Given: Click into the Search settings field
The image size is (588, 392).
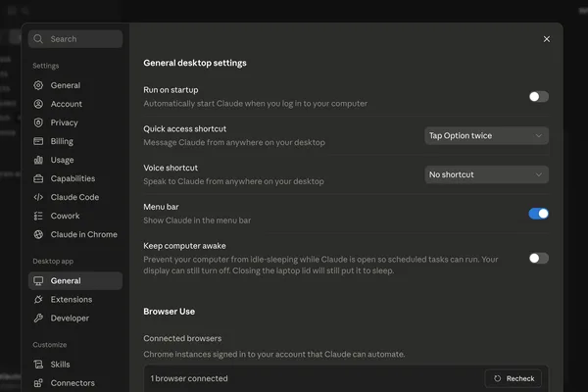Looking at the screenshot, I should pyautogui.click(x=75, y=39).
